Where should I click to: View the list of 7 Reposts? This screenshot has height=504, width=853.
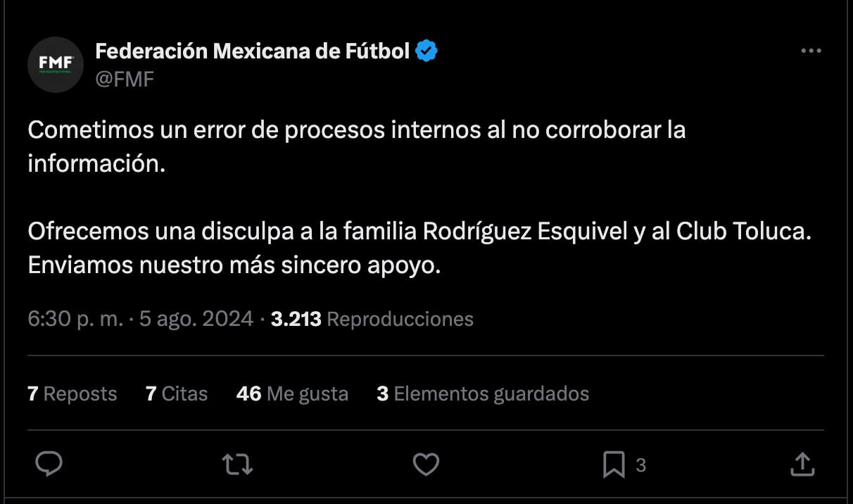point(72,393)
